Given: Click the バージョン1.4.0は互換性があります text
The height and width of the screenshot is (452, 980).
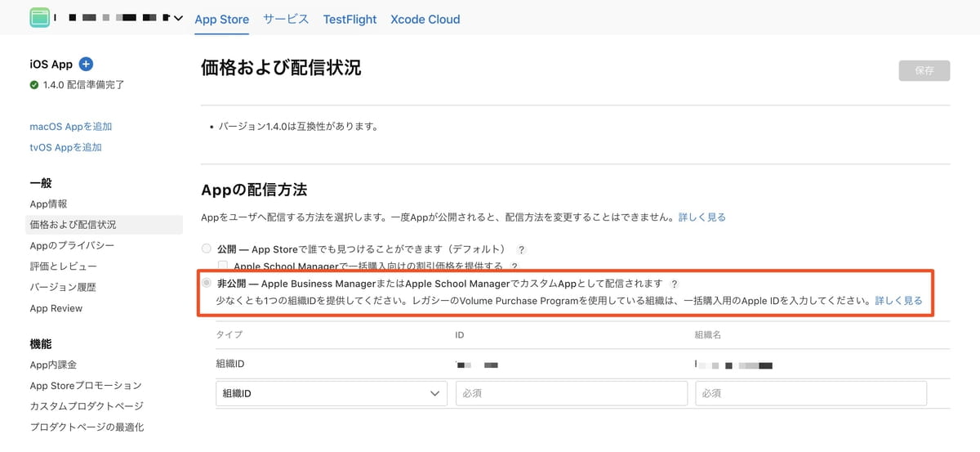Looking at the screenshot, I should click(297, 127).
